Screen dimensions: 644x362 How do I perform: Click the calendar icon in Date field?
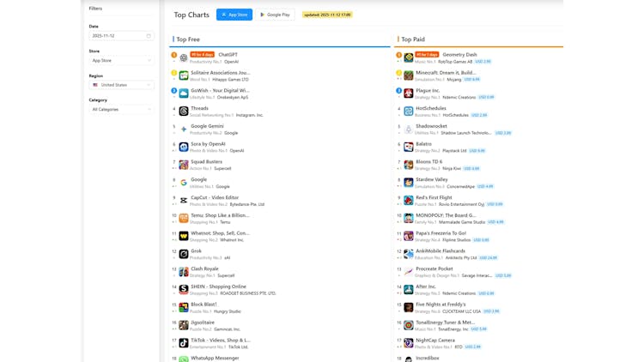149,36
